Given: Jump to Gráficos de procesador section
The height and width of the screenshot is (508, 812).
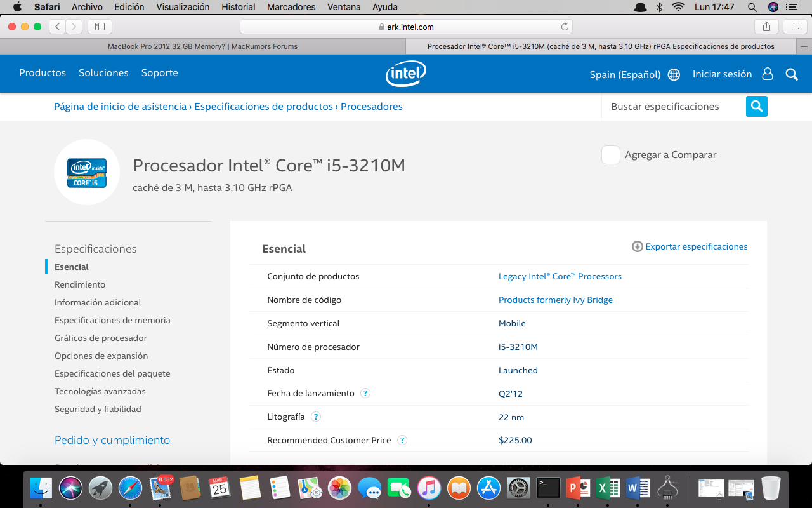Looking at the screenshot, I should click(101, 338).
